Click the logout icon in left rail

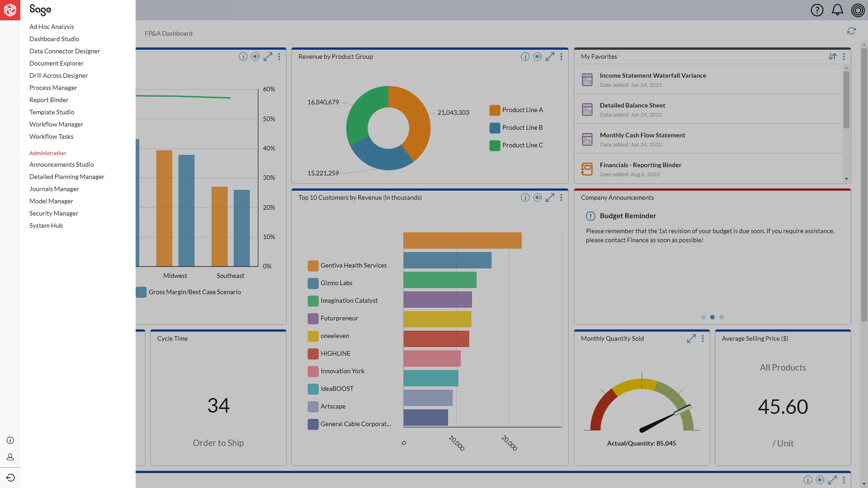click(x=10, y=478)
